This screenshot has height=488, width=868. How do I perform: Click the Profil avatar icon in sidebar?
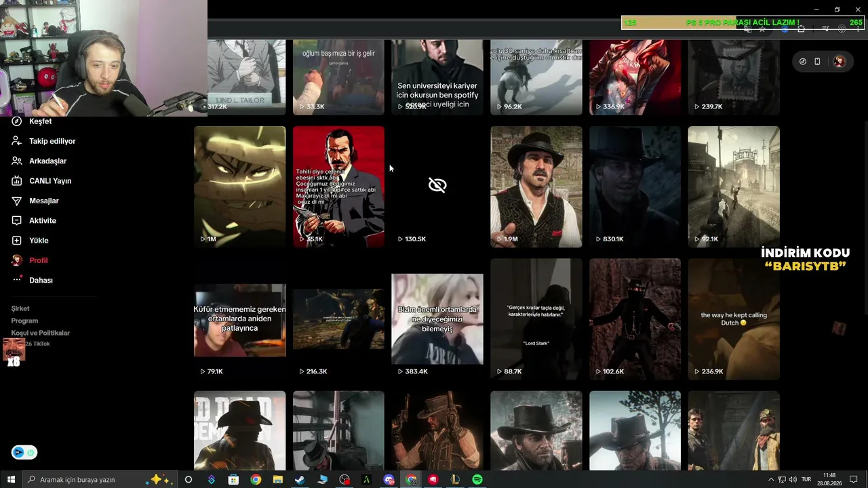coord(17,260)
